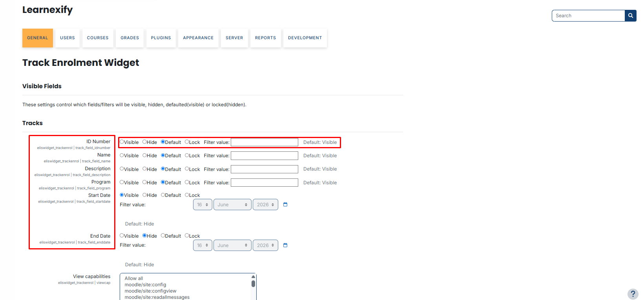The height and width of the screenshot is (300, 644).
Task: Select Lock radio for Description
Action: 187,169
